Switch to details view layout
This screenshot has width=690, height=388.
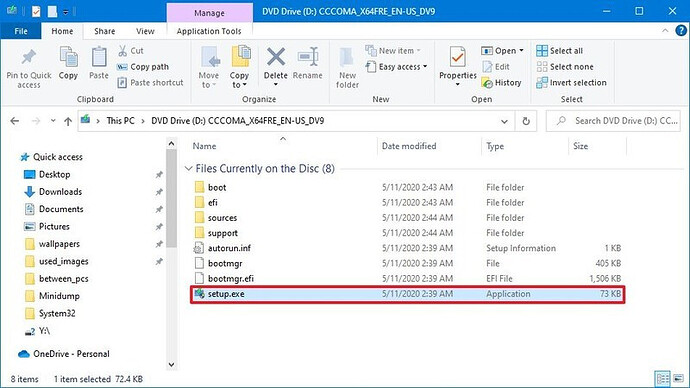pos(662,378)
